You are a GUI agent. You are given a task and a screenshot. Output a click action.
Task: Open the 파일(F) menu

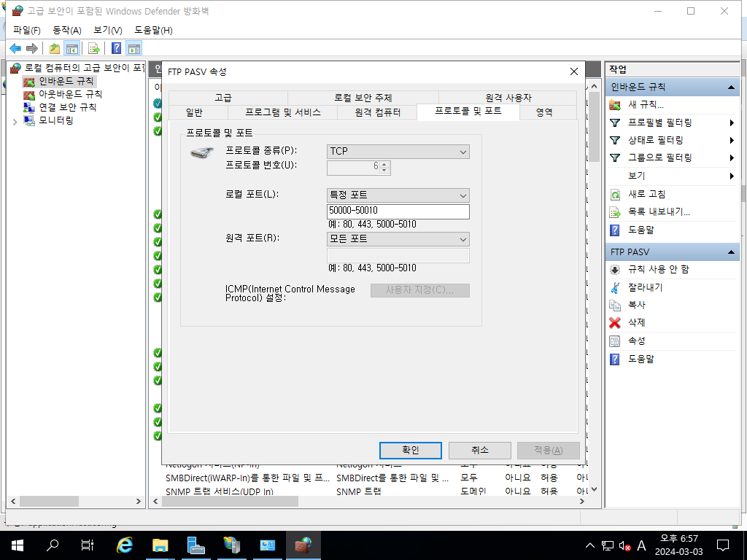[27, 31]
